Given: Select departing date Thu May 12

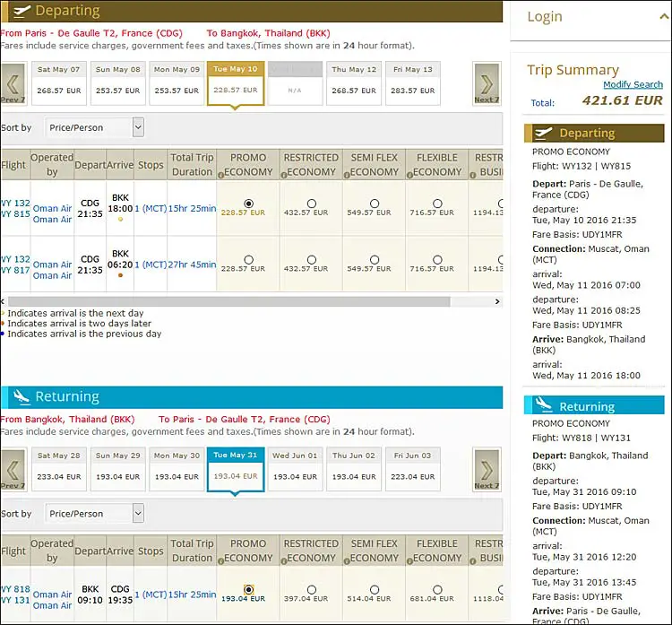Looking at the screenshot, I should (354, 81).
